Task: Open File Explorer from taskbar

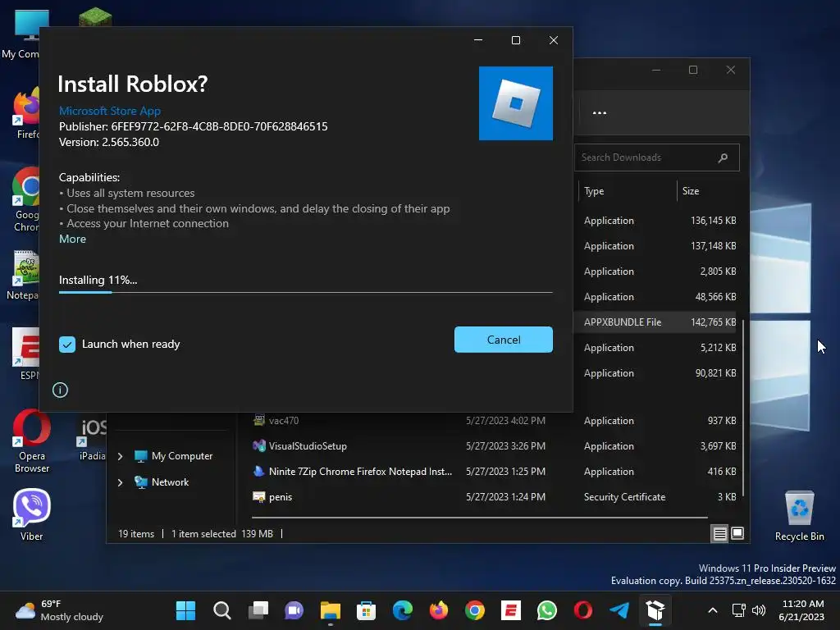Action: (x=331, y=610)
